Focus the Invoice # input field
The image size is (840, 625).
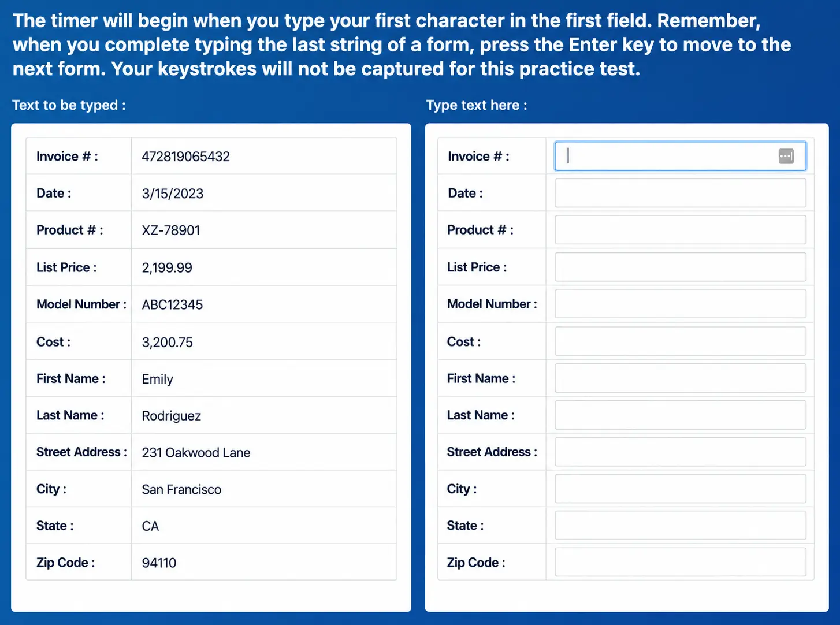click(x=680, y=156)
